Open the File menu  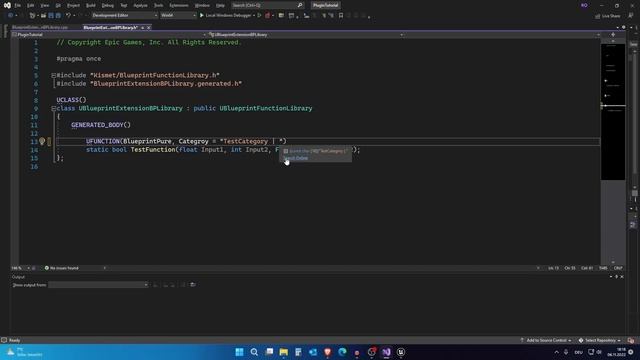tap(18, 5)
